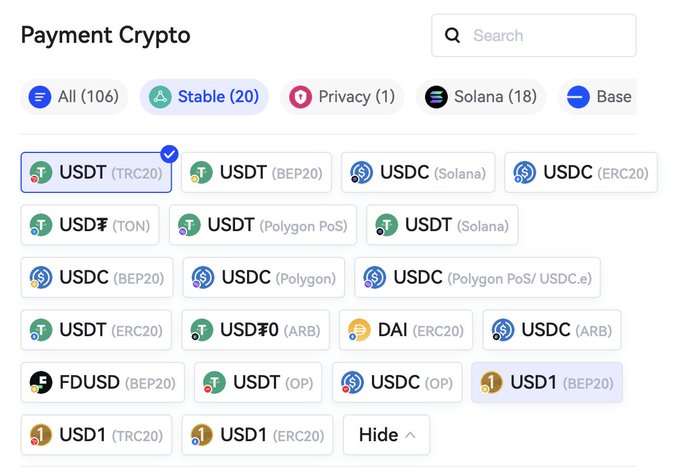Choose USD₮0 (ARB) stablecoin
This screenshot has width=680, height=468.
point(256,329)
